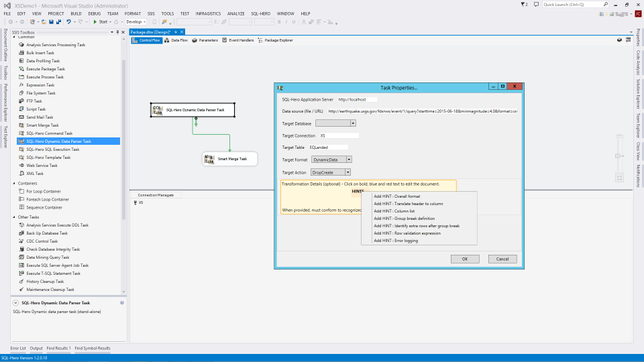Select File System Task in toolbox

point(41,93)
